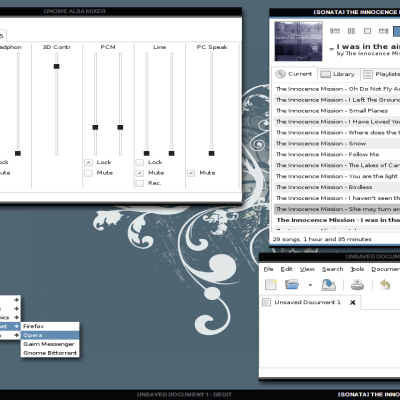
Task: Launch Firefox from the submenu
Action: (x=50, y=326)
